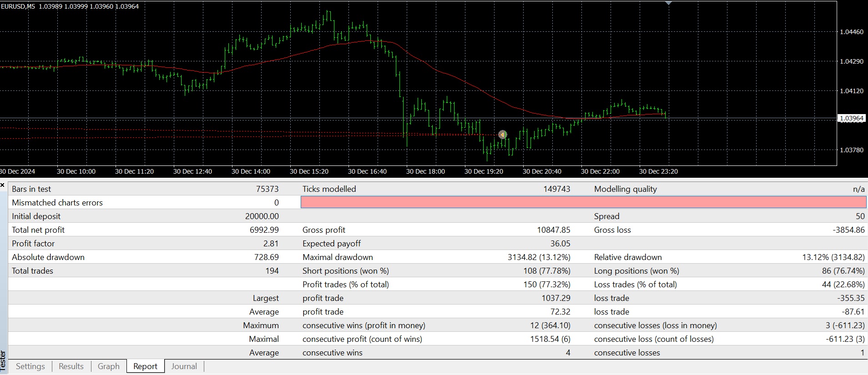
Task: Click the Gross loss value -3854.86
Action: coord(848,230)
